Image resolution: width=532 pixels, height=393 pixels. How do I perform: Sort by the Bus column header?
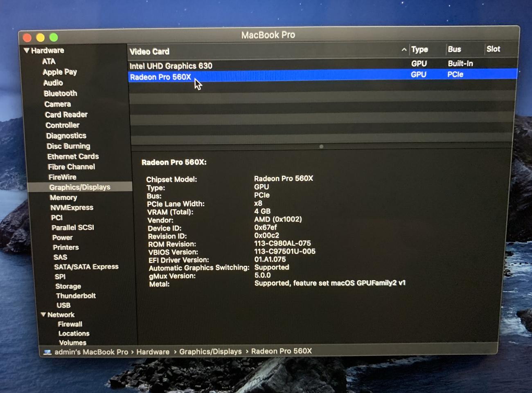(x=455, y=49)
